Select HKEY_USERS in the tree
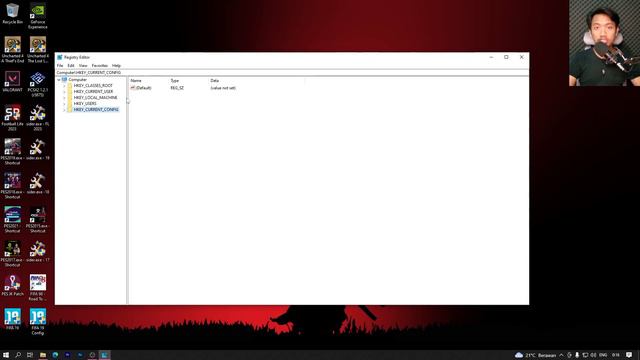The width and height of the screenshot is (640, 360). coord(85,104)
